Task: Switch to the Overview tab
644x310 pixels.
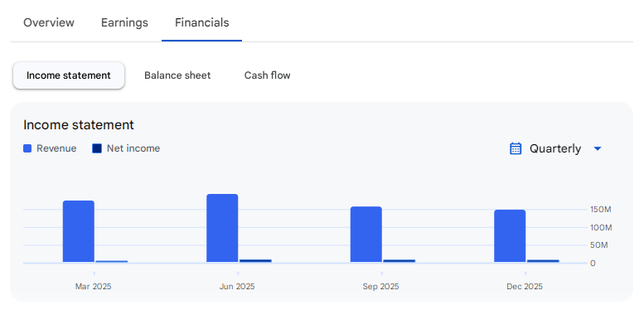Action: [49, 22]
